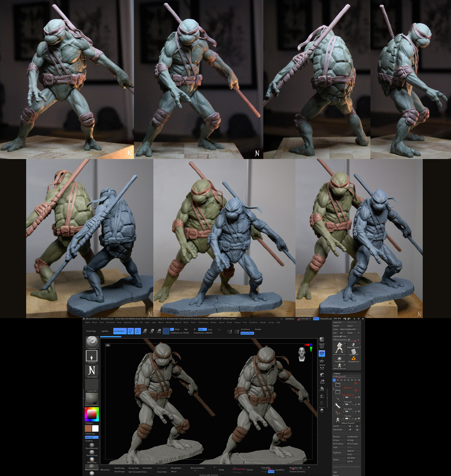Click the Zoom3D view icon
Screen dimensions: 451x476
click(322, 382)
